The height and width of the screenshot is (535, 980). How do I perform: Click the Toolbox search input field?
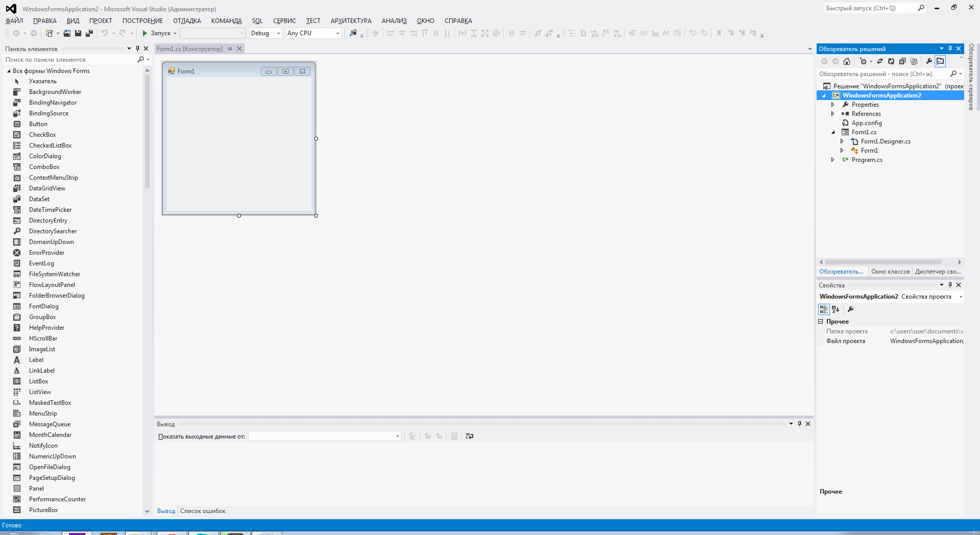69,60
